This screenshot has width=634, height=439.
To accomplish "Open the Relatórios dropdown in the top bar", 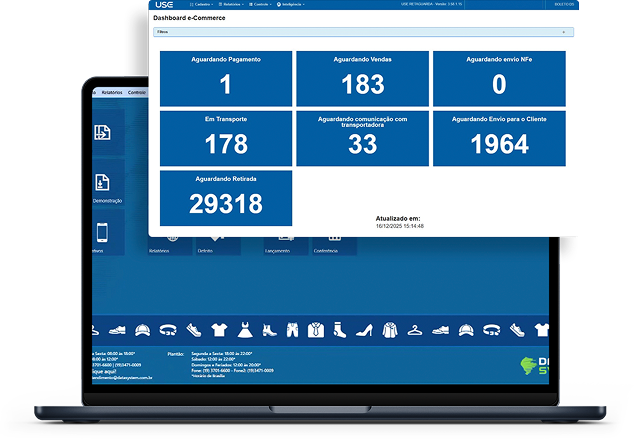I will pyautogui.click(x=232, y=5).
